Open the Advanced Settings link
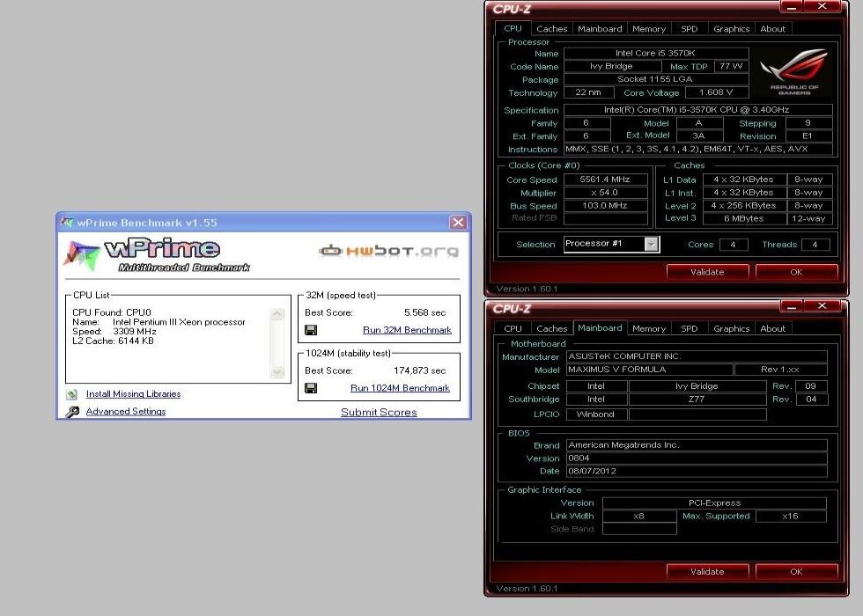 (x=125, y=412)
